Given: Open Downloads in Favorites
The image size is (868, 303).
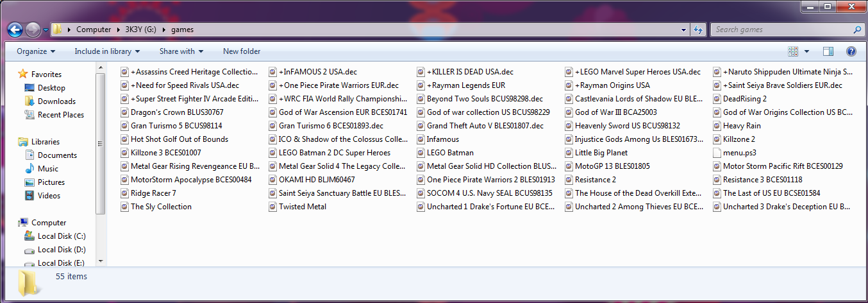Looking at the screenshot, I should coord(56,101).
